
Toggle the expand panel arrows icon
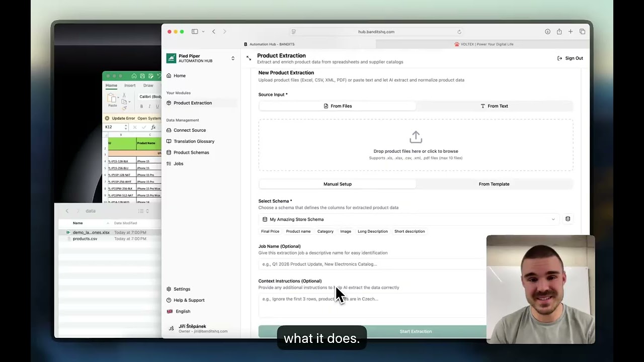[249, 58]
